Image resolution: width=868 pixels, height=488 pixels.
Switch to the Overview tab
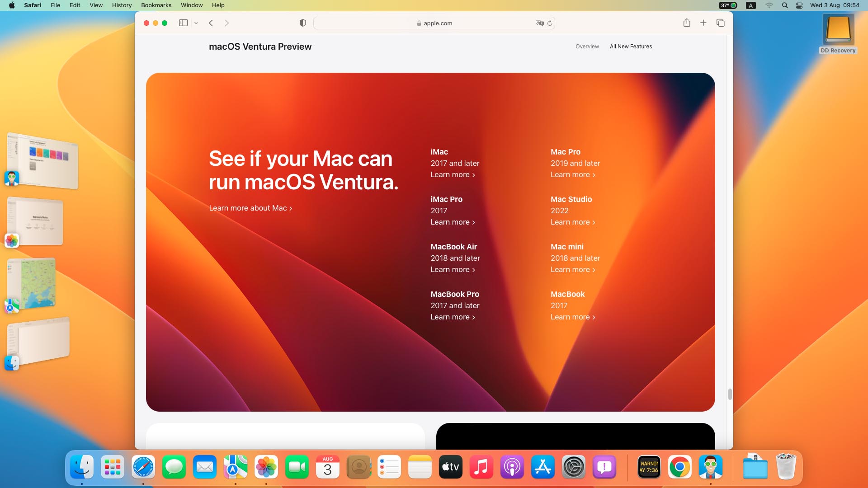(x=587, y=47)
